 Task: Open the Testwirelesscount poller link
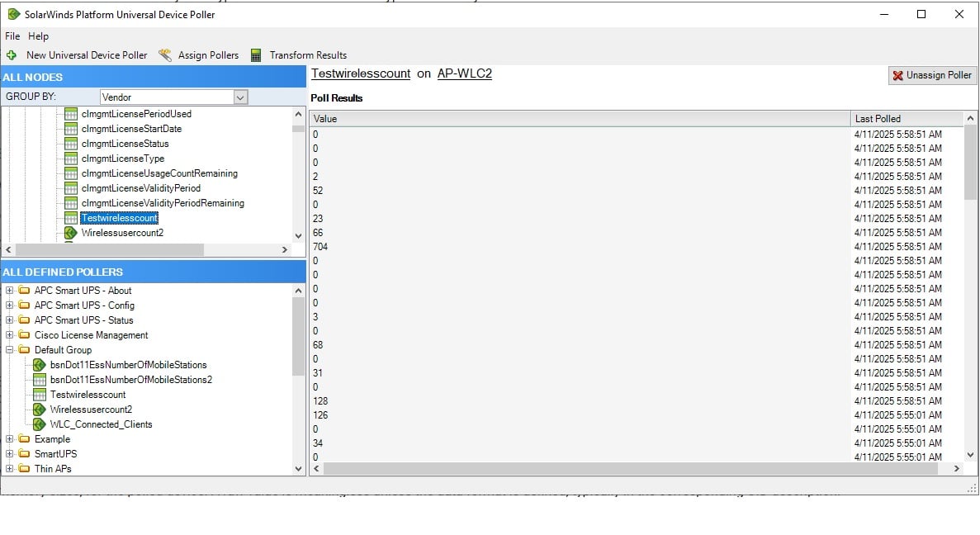(x=361, y=73)
